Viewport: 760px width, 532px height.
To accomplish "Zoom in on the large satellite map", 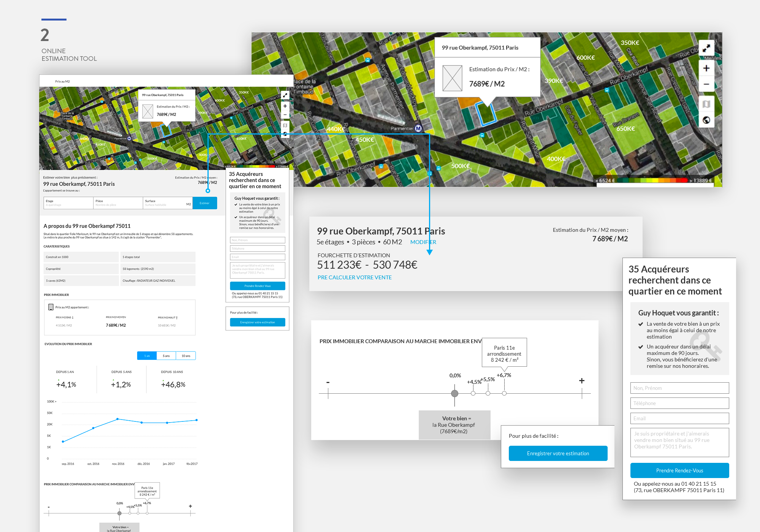I will coord(706,68).
